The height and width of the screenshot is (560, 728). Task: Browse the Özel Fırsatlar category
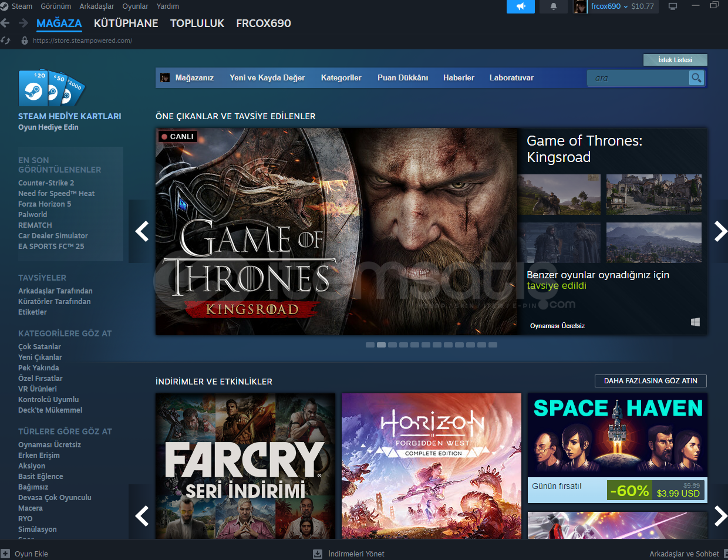41,379
